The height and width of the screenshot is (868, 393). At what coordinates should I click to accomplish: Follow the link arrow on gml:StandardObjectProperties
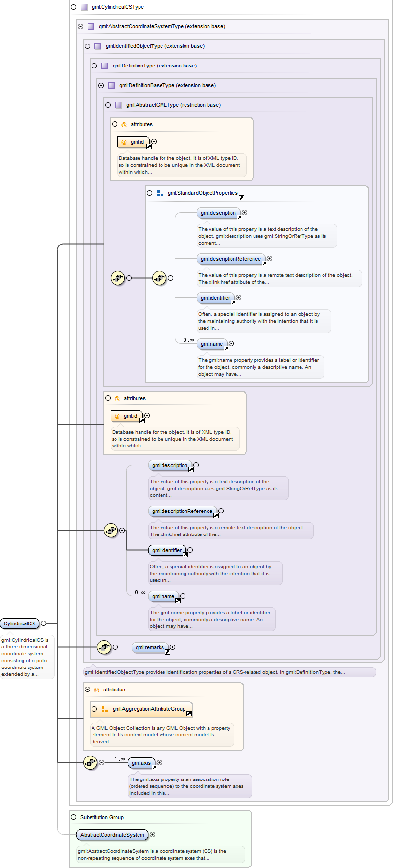click(x=241, y=198)
